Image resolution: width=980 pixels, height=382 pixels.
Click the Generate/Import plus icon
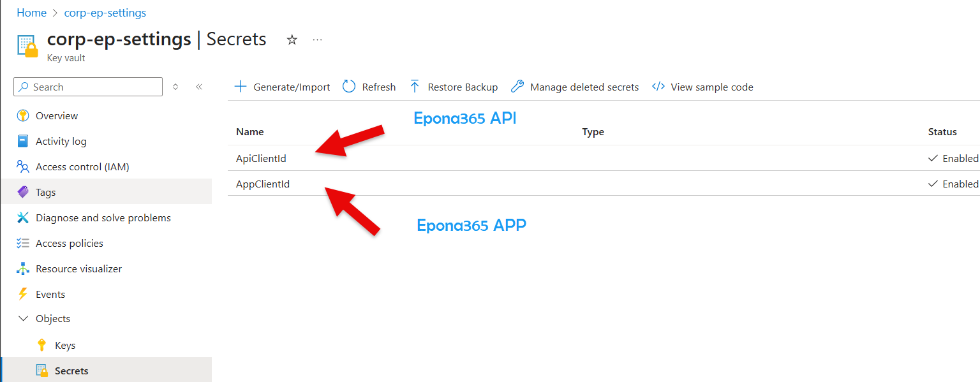pyautogui.click(x=241, y=87)
